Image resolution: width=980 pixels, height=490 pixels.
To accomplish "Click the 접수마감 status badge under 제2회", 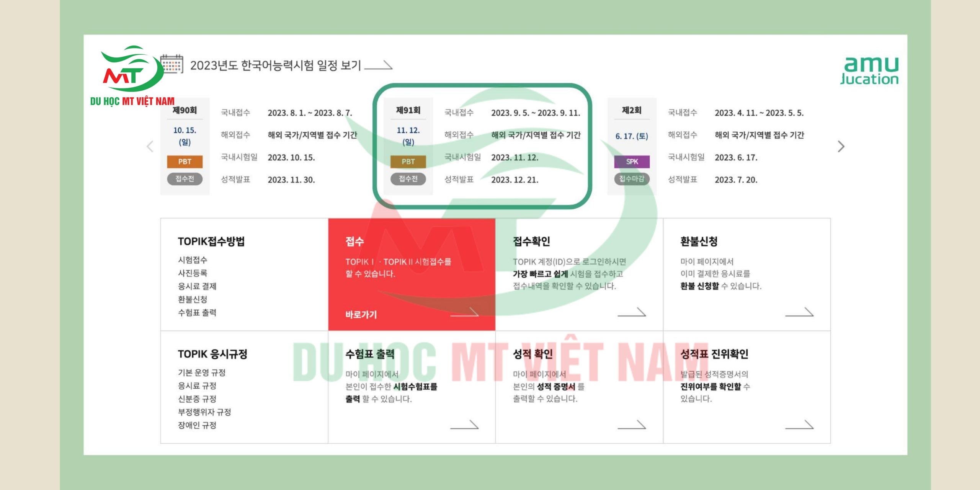I will coord(632,179).
